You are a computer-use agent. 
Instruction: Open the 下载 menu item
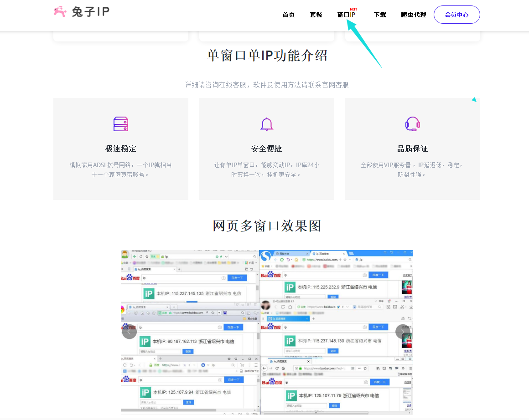coord(380,15)
